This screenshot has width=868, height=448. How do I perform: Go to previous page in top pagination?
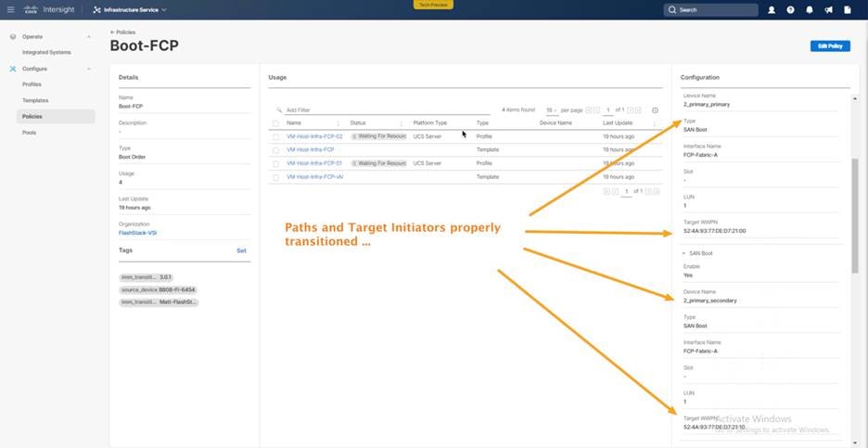click(597, 110)
